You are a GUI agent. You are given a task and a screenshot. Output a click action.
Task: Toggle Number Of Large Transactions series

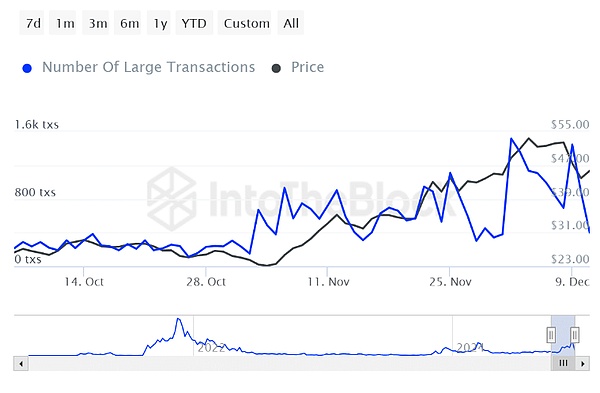(x=148, y=67)
